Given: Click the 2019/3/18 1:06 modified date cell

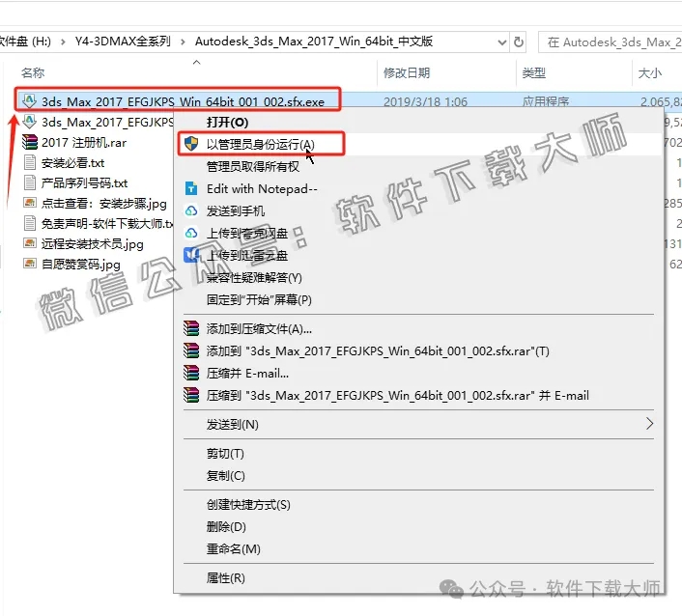Looking at the screenshot, I should pos(425,101).
